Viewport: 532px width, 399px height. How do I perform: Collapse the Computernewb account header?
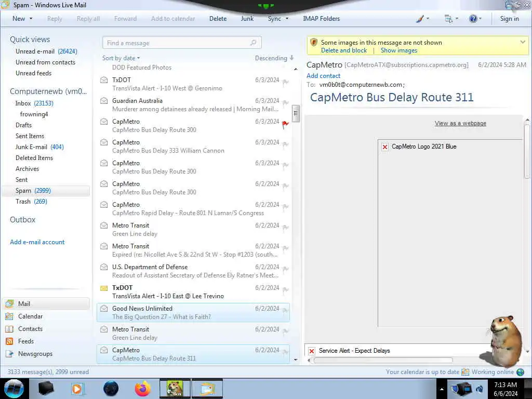tap(48, 91)
